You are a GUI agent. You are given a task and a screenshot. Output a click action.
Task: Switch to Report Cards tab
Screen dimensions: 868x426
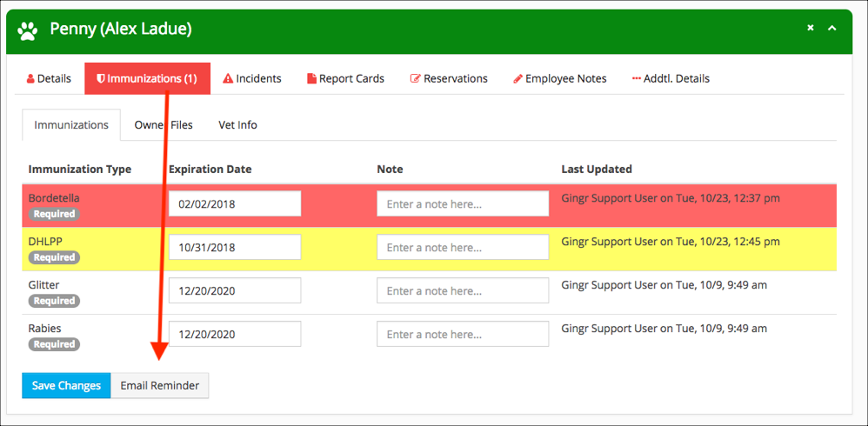pos(345,78)
